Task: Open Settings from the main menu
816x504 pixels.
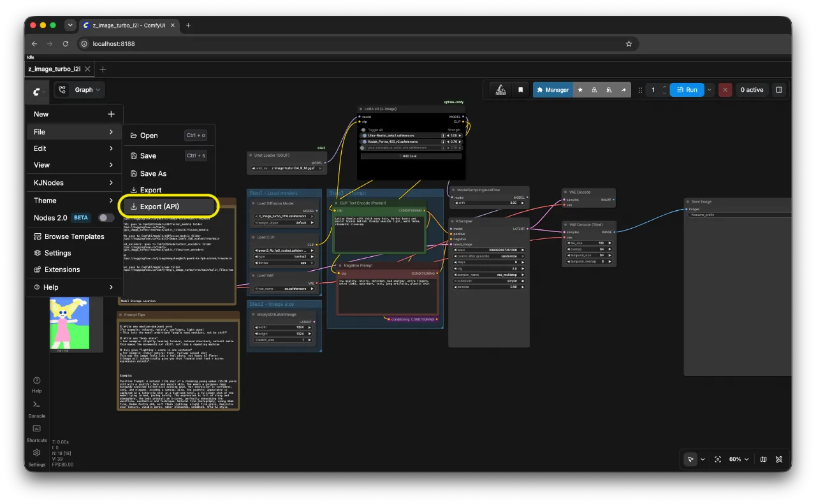Action: [73, 253]
